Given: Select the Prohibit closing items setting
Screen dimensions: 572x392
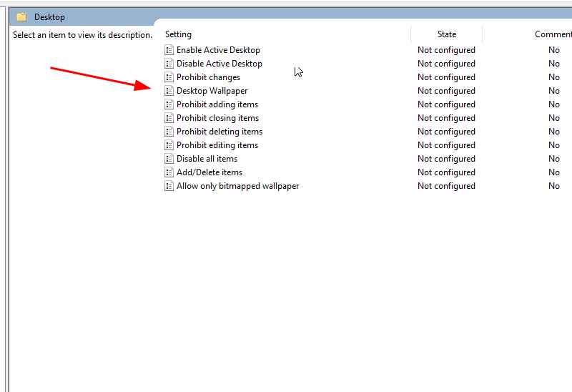Looking at the screenshot, I should pyautogui.click(x=217, y=118).
